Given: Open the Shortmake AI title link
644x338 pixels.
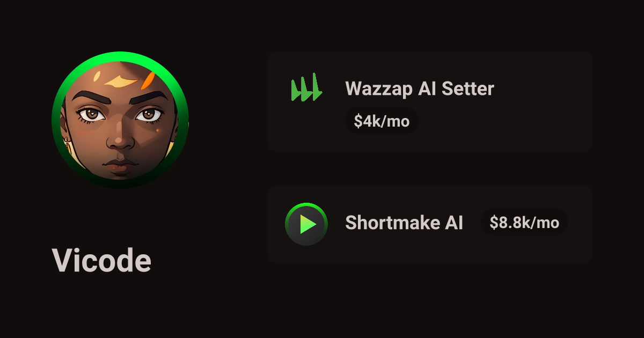Looking at the screenshot, I should (404, 222).
